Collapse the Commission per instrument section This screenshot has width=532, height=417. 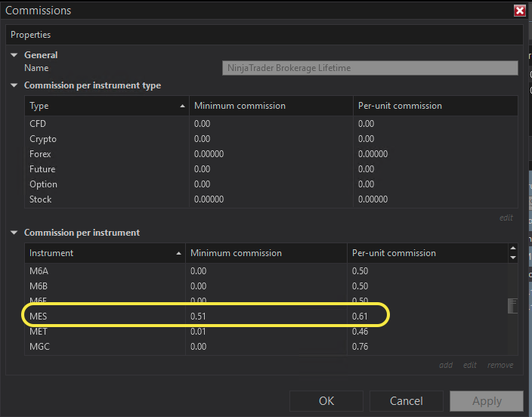click(x=14, y=233)
